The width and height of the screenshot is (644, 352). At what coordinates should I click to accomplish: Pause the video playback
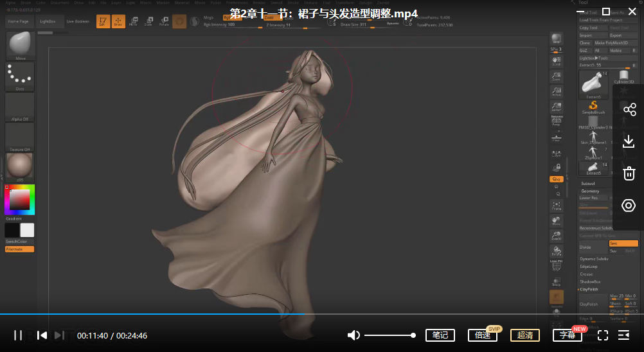(x=18, y=335)
